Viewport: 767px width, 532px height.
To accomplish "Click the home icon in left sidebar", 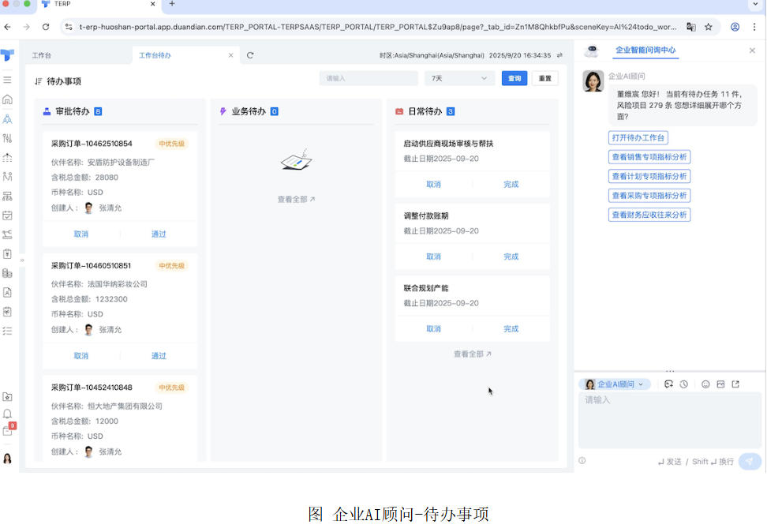I will tap(7, 99).
